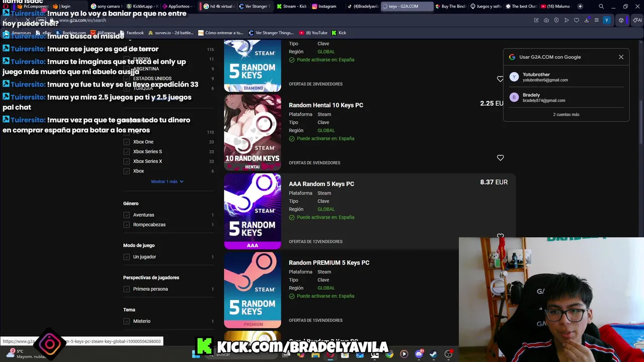Open Discord from the taskbar
Screen dimensions: 644x362
point(419,354)
